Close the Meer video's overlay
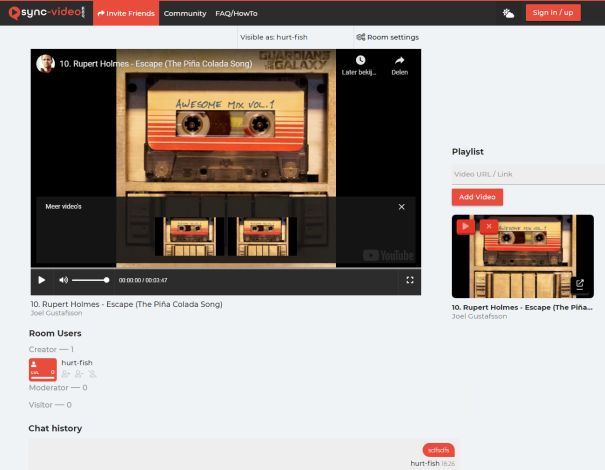Screen dimensions: 605x470 tap(402, 207)
